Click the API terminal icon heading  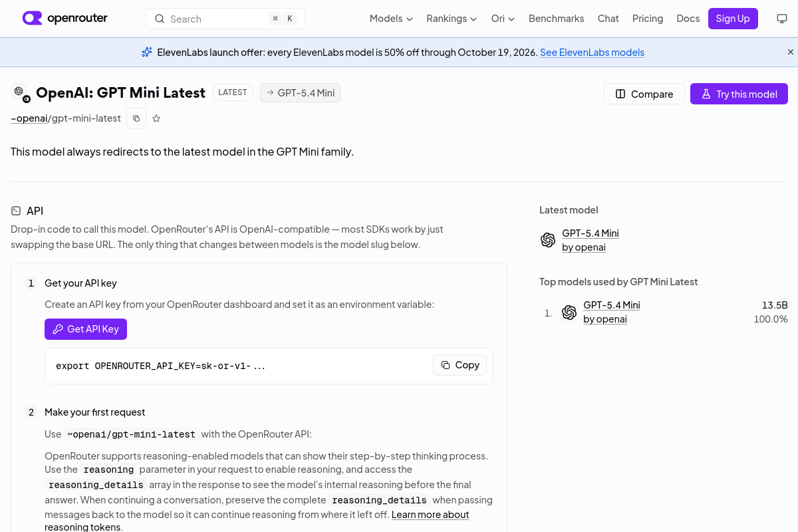point(16,211)
